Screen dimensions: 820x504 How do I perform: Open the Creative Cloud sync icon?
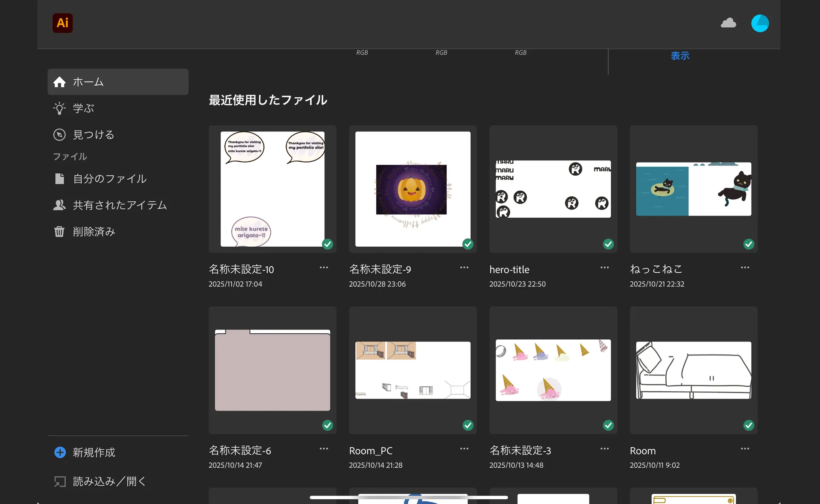728,23
